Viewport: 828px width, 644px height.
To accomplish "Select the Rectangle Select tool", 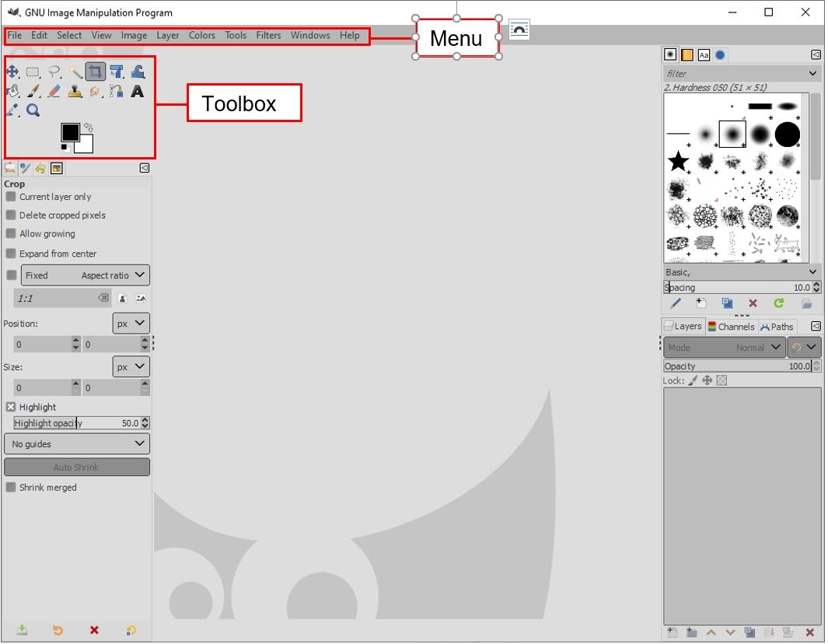I will click(33, 72).
